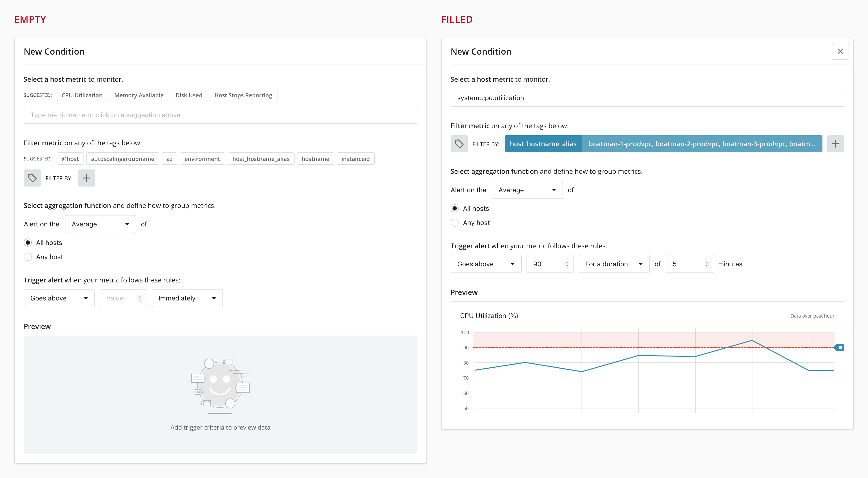Click the tag icon in filled filter row

pos(459,144)
